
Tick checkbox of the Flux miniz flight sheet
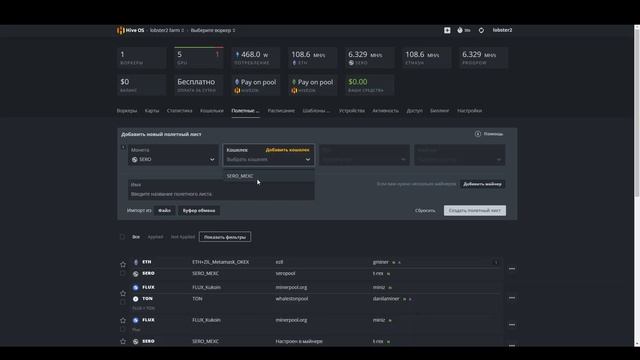coord(122,329)
